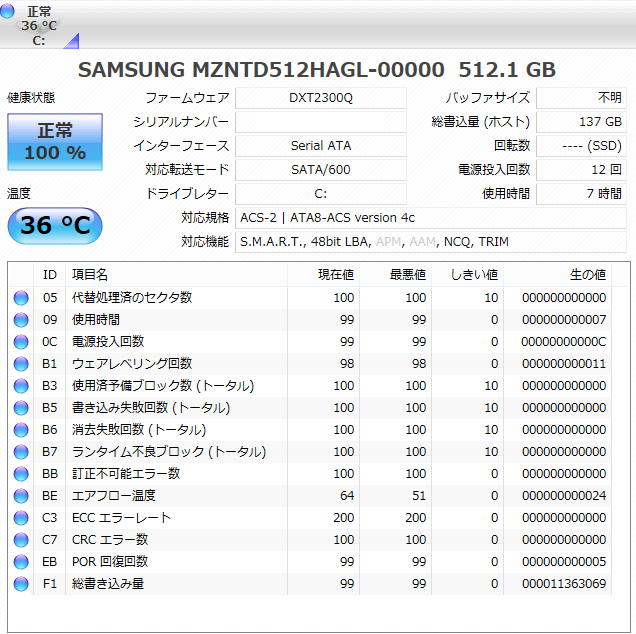
Task: Select the C: drive tab at top
Action: (x=39, y=25)
